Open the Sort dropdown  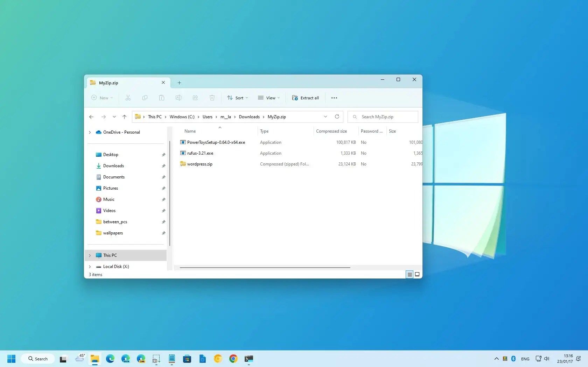click(237, 98)
